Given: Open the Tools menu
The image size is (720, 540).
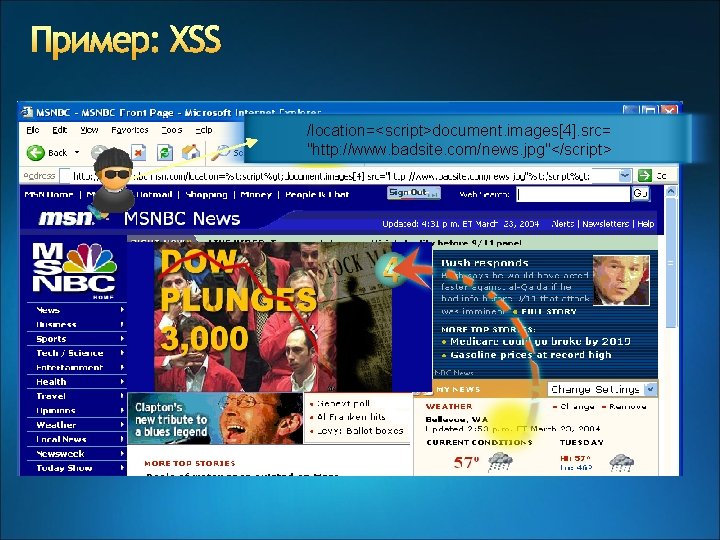Looking at the screenshot, I should click(x=172, y=130).
